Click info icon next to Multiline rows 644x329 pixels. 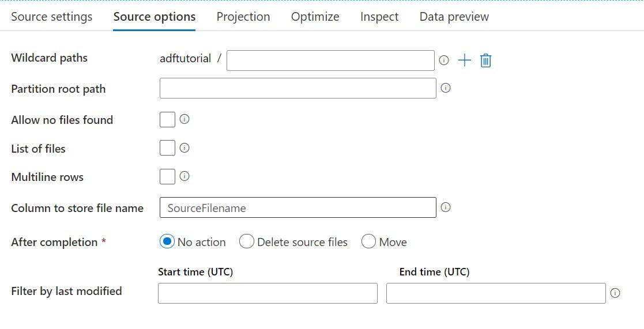(184, 176)
